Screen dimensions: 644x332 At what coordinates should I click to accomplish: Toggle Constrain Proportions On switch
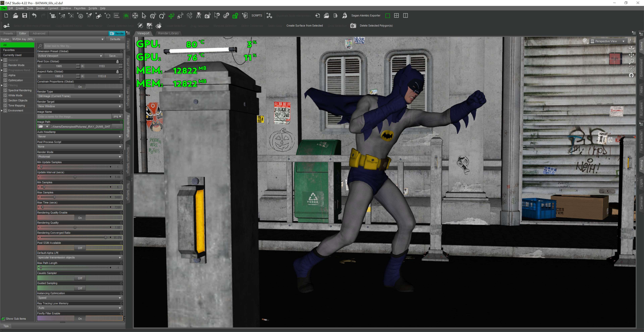tap(80, 87)
